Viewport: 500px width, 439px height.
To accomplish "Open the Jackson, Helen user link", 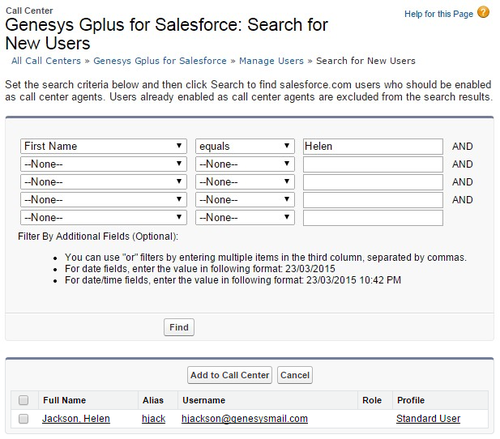I will tap(76, 419).
